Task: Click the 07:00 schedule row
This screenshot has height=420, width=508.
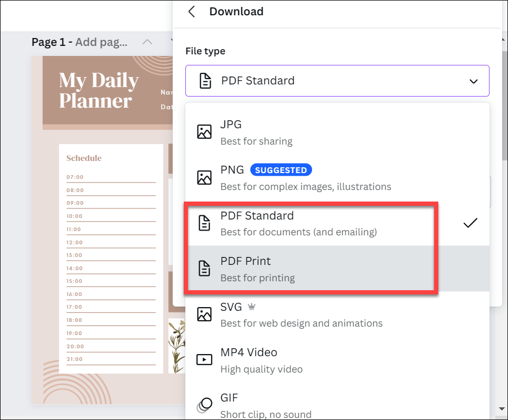Action: [111, 177]
